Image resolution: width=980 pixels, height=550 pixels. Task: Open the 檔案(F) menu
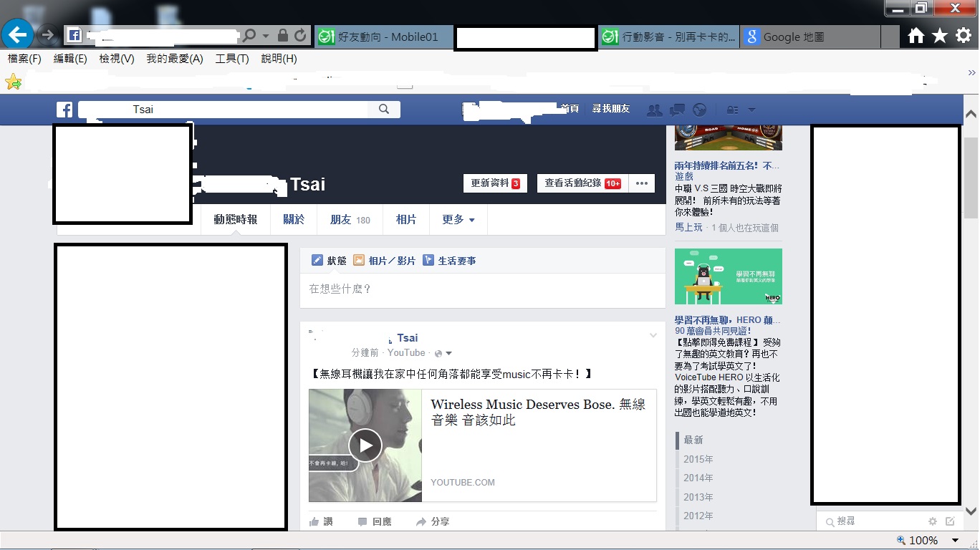[x=24, y=59]
